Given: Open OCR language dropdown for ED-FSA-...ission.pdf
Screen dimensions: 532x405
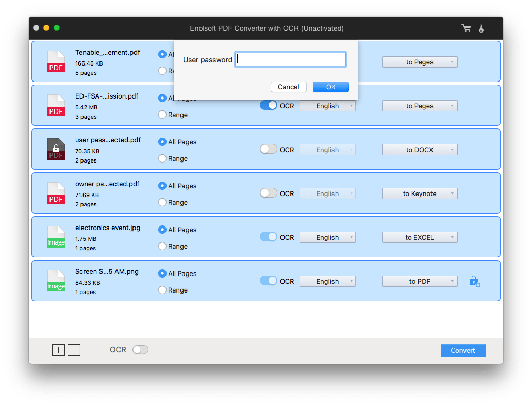Looking at the screenshot, I should 327,106.
